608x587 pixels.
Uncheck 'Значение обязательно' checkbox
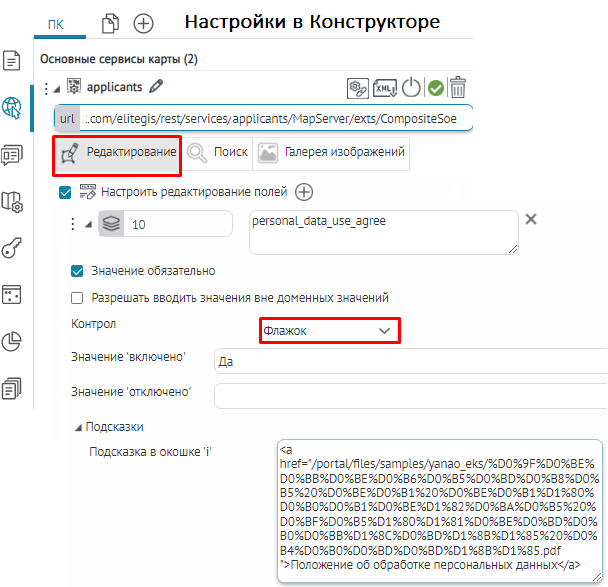click(x=77, y=270)
